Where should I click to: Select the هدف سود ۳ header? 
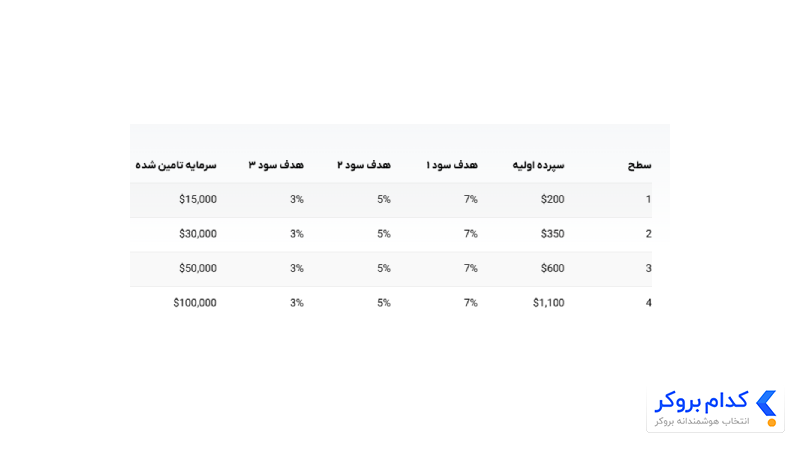tap(276, 165)
